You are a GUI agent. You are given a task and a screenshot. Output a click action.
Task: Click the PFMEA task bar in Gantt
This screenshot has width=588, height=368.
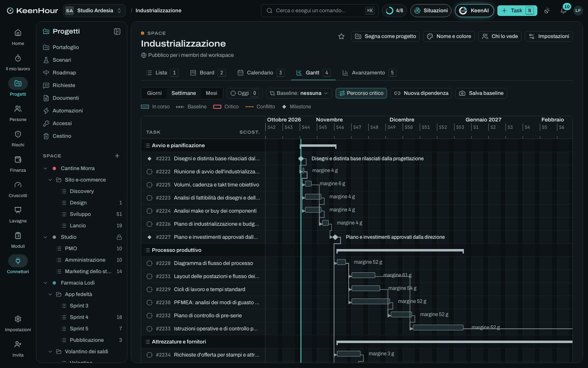click(x=370, y=301)
